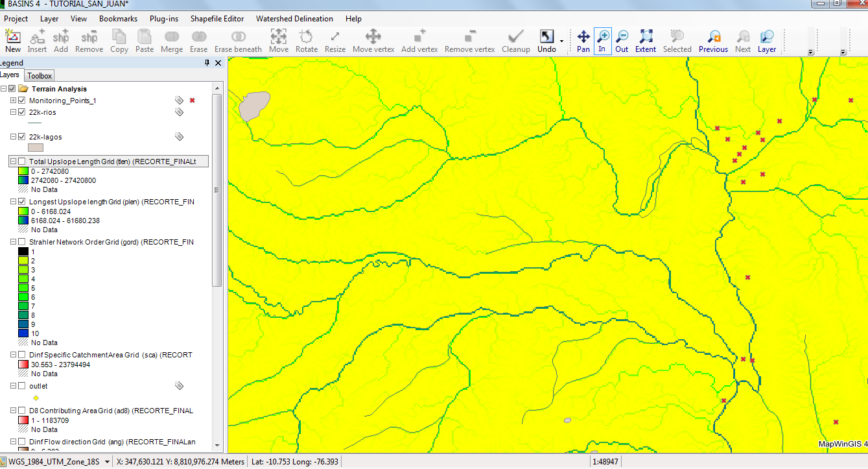Choose the Move shape tool
This screenshot has height=469, width=868.
point(279,41)
